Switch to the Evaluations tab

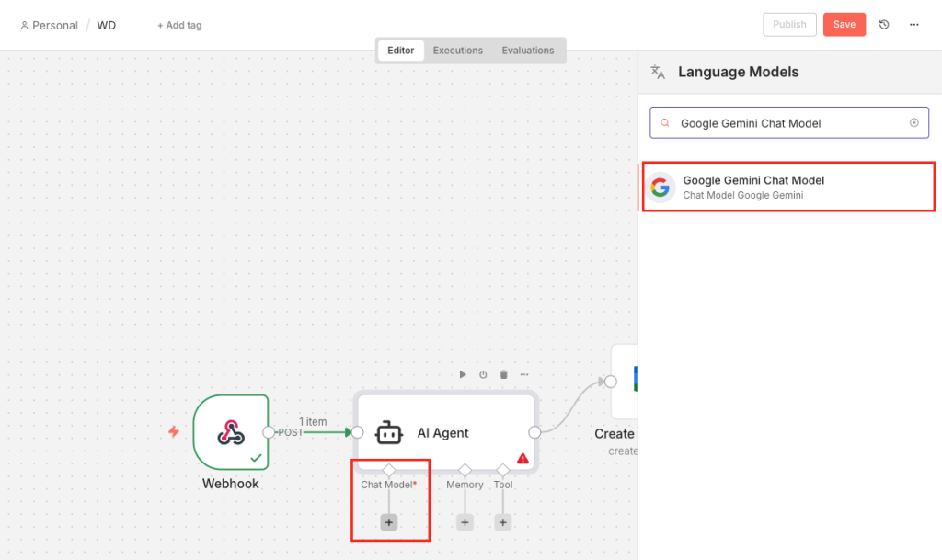coord(528,51)
